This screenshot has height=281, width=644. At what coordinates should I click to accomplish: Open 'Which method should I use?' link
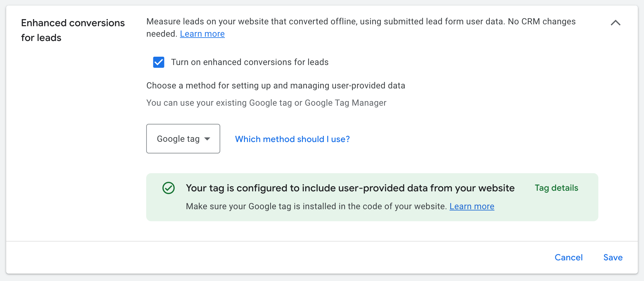click(292, 139)
